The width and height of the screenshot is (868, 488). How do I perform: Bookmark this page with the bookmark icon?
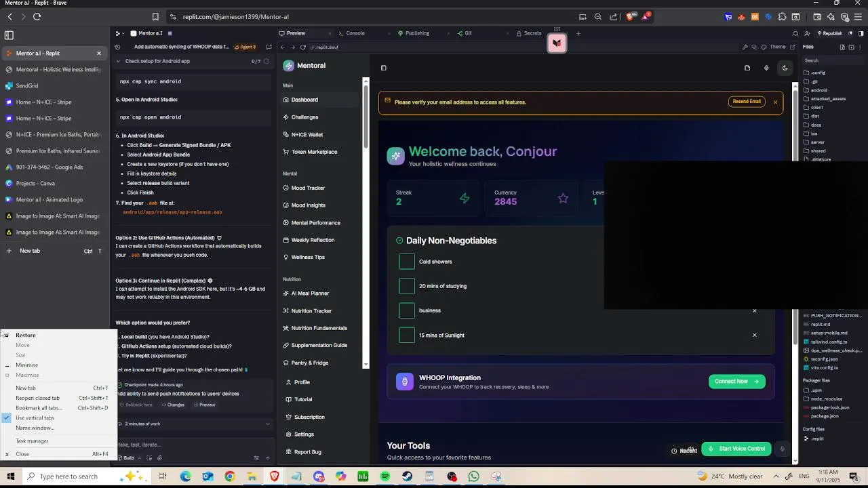click(155, 16)
